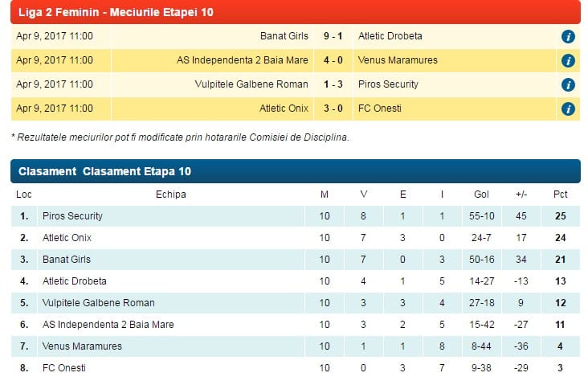Click Atletic Drobeta in match results
This screenshot has height=381, width=588.
click(390, 36)
